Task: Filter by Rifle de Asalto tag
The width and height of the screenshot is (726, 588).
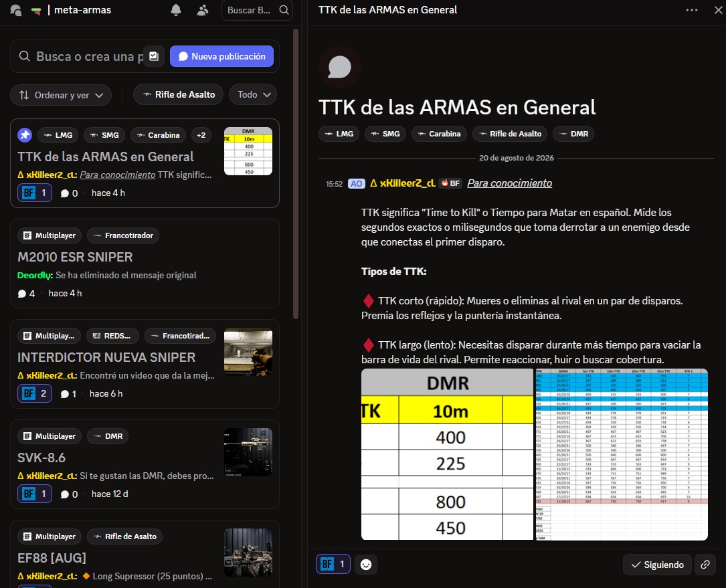Action: [178, 94]
